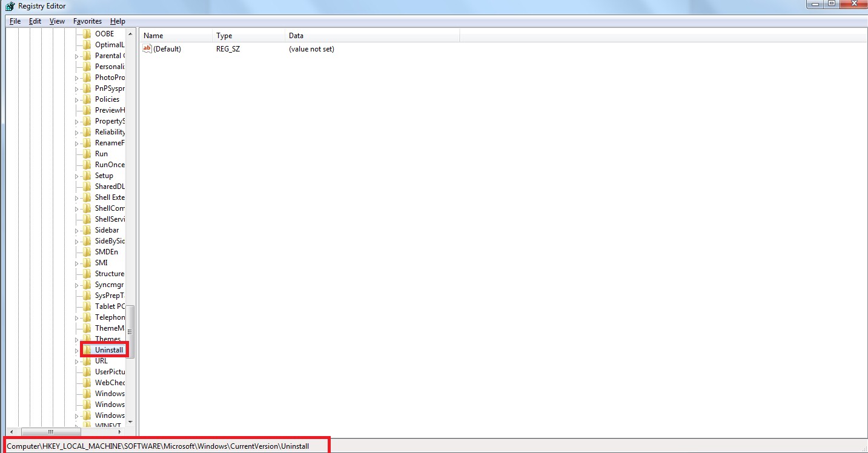This screenshot has width=868, height=453.
Task: Click the tree pane scroll up arrow
Action: pos(130,33)
